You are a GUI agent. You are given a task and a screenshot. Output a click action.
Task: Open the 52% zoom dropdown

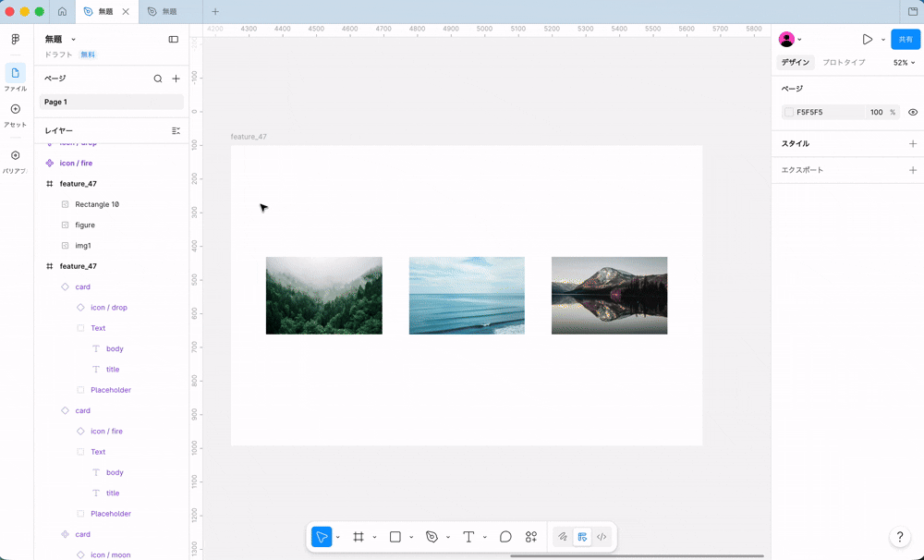point(904,63)
